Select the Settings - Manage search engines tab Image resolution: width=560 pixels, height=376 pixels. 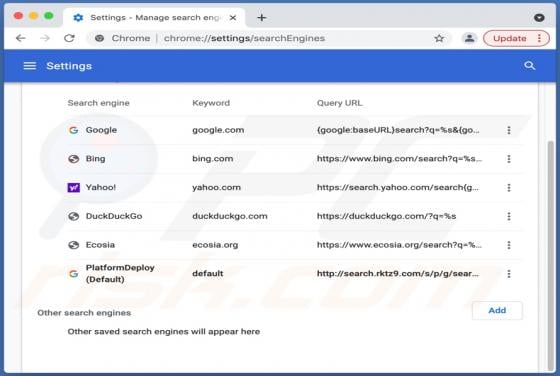click(155, 17)
